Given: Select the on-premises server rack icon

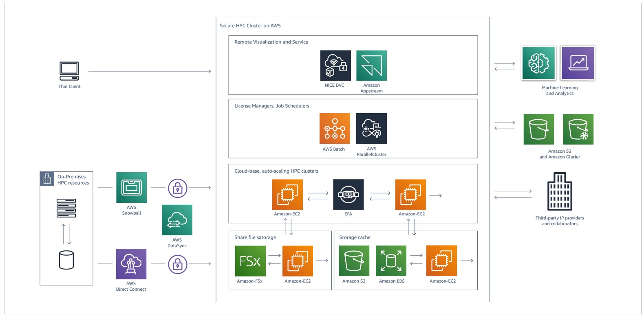Looking at the screenshot, I should [66, 208].
